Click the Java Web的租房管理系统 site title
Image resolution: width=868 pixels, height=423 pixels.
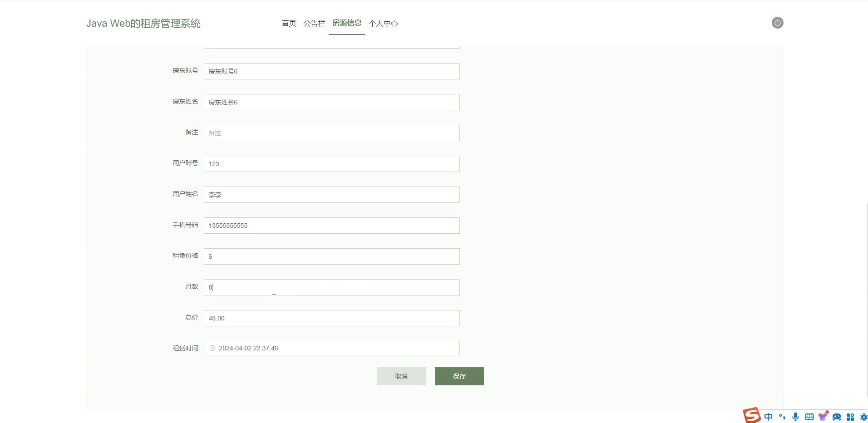(143, 24)
